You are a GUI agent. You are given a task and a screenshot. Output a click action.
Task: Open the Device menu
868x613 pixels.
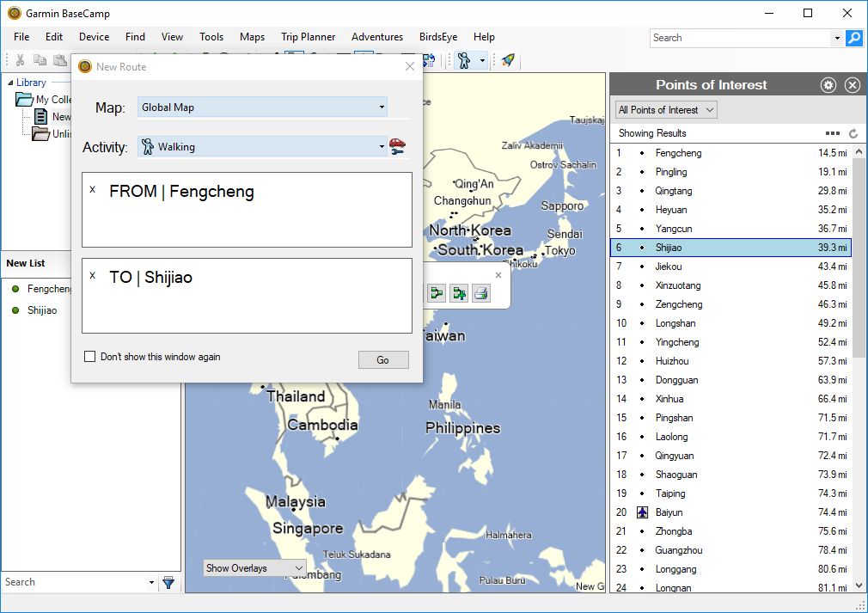click(95, 37)
